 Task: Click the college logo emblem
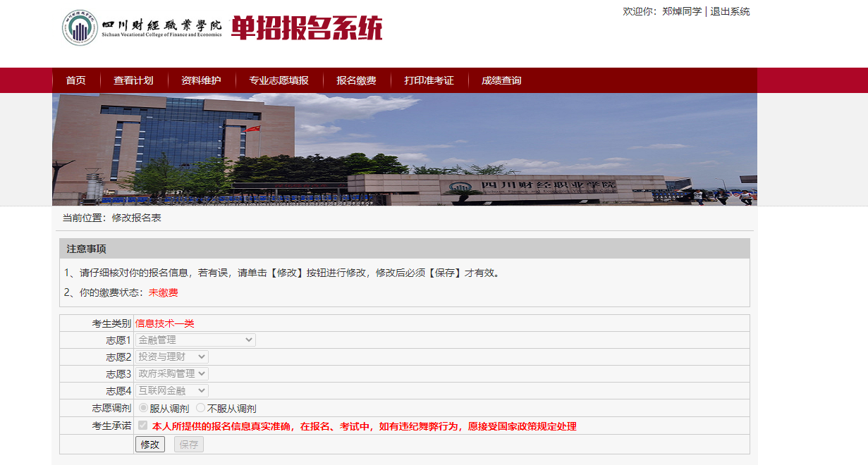pyautogui.click(x=80, y=28)
